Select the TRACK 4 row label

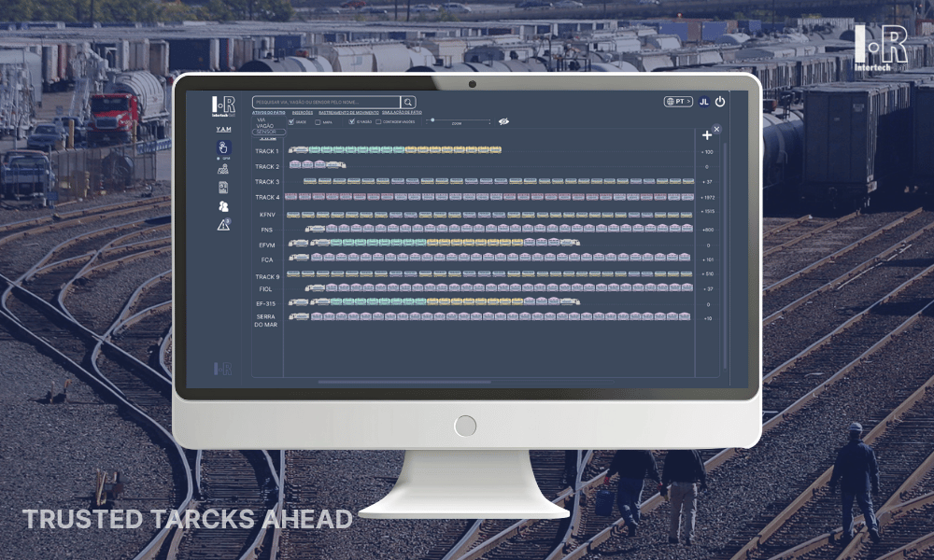pos(267,198)
